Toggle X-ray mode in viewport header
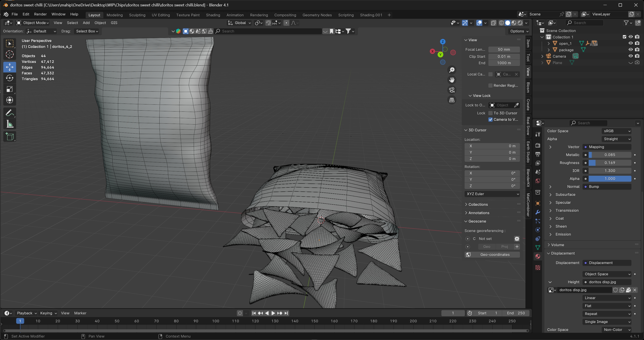The image size is (644, 340). (x=493, y=23)
